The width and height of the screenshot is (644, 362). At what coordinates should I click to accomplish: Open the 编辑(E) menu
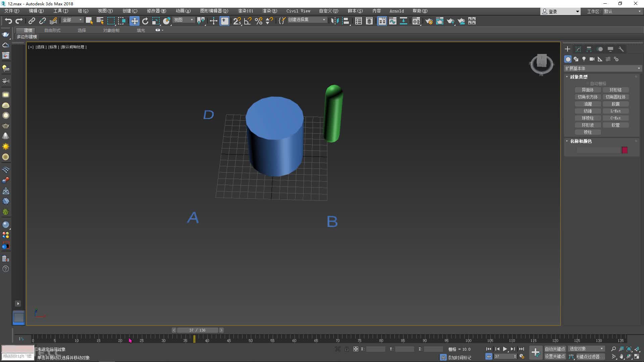pyautogui.click(x=36, y=11)
